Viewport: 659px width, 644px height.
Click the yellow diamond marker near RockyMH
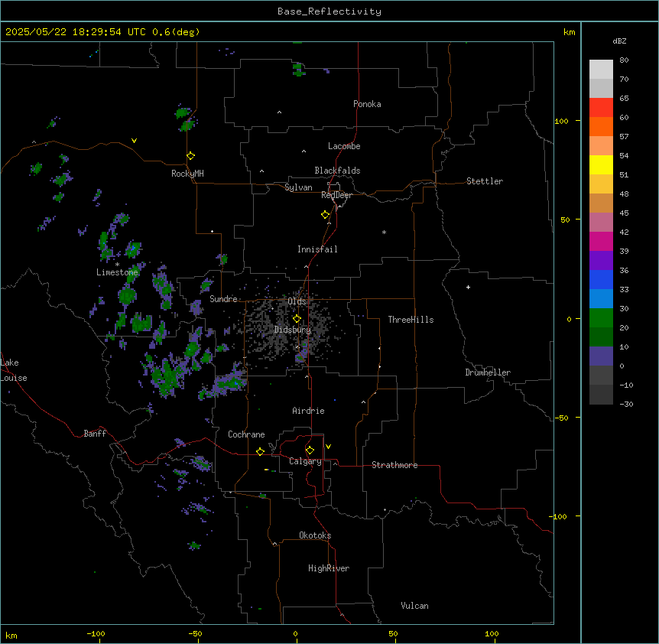coord(191,156)
